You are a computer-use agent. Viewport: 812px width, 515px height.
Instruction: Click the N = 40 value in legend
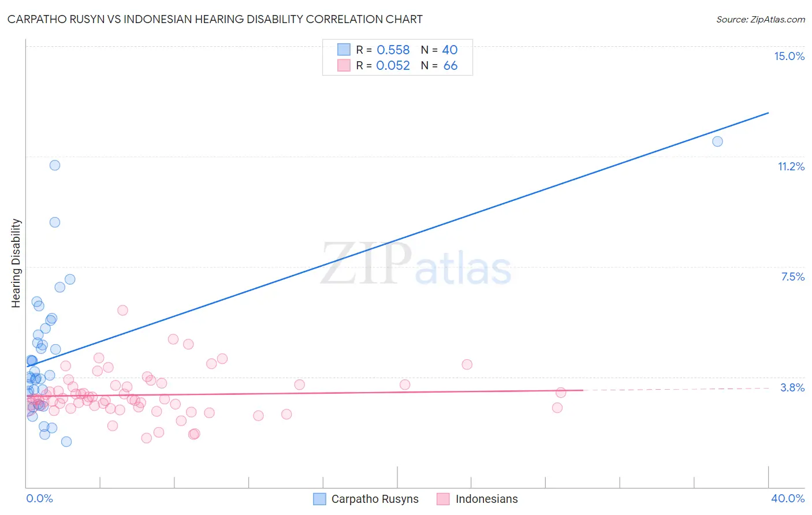click(439, 50)
